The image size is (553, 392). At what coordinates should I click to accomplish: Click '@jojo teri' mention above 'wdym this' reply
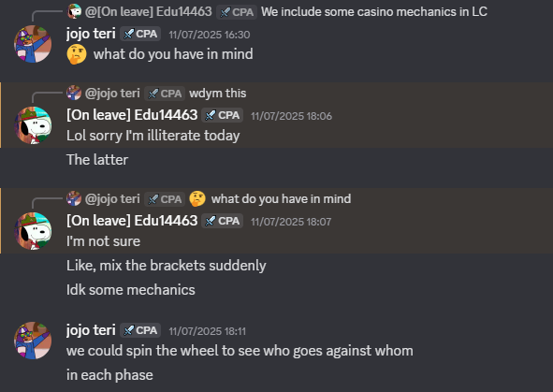pos(112,93)
